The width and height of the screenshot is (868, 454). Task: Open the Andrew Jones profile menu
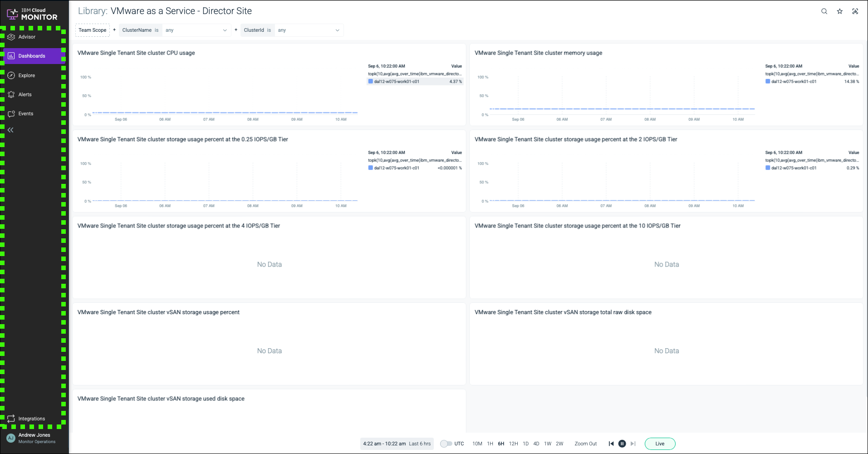(x=34, y=438)
